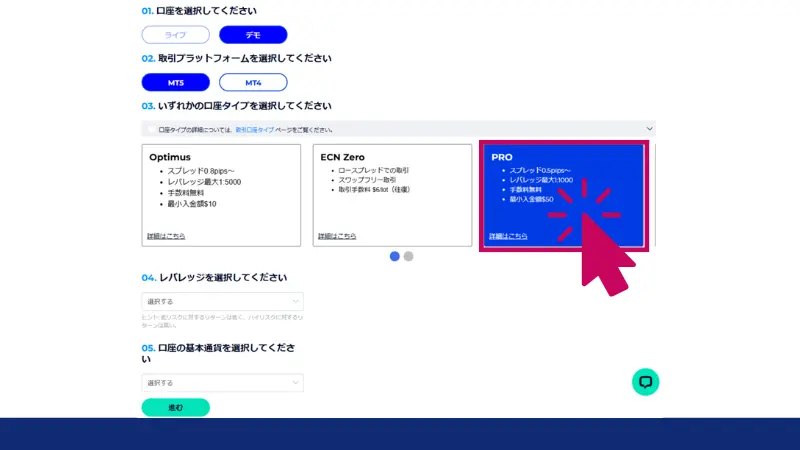Click the info icon in the account type notice
The image size is (800, 450).
[152, 130]
